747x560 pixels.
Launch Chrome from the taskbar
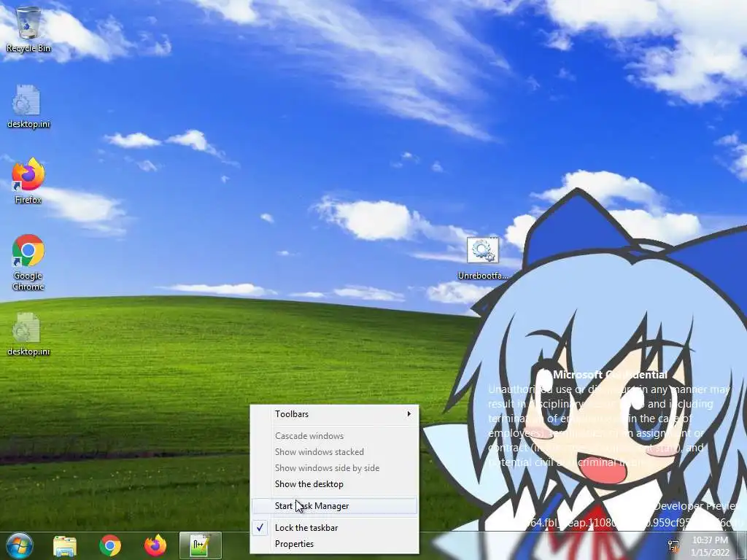click(x=110, y=546)
